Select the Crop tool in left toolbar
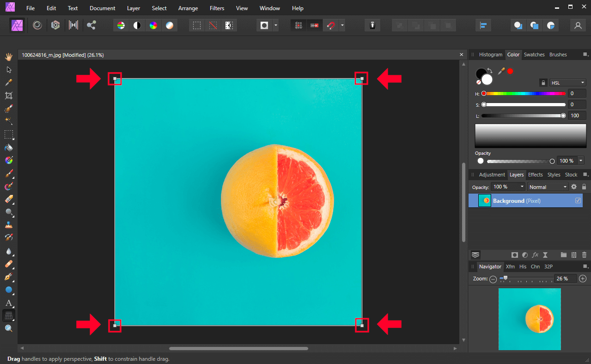591x364 pixels. pos(8,96)
